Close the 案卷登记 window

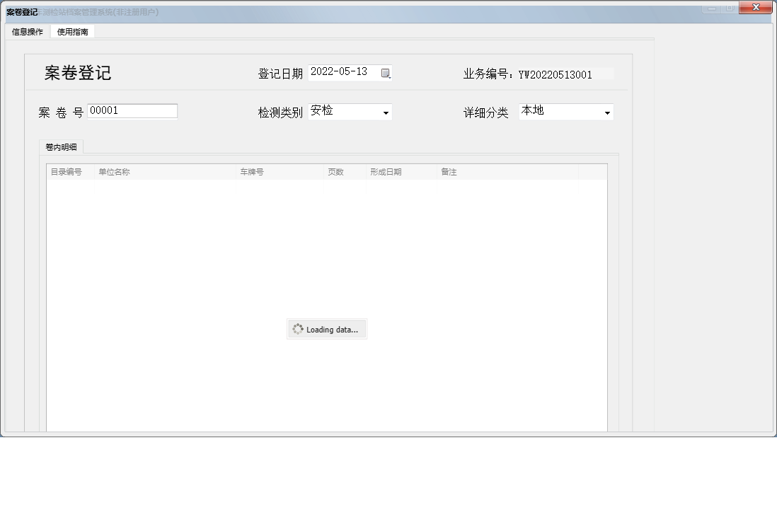(x=756, y=8)
